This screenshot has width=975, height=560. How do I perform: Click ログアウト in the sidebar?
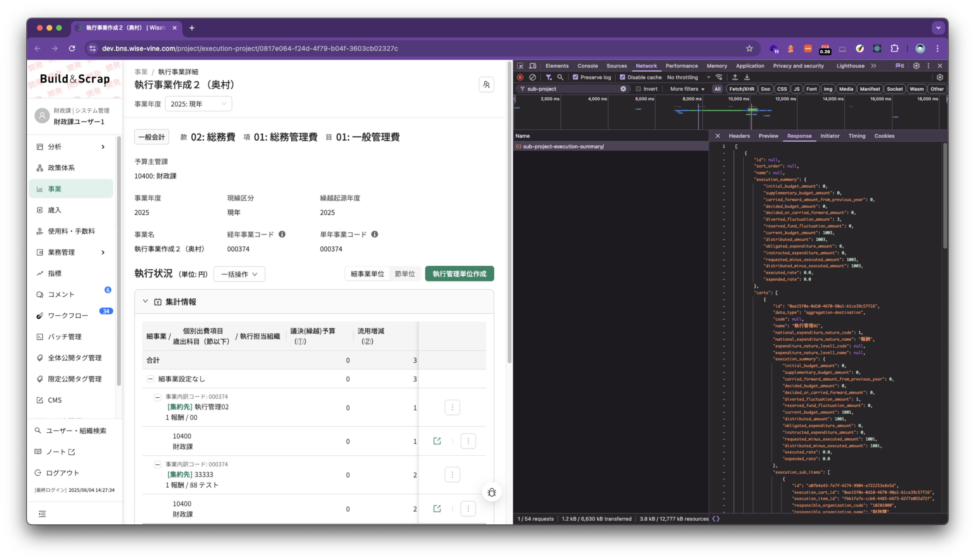coord(62,473)
